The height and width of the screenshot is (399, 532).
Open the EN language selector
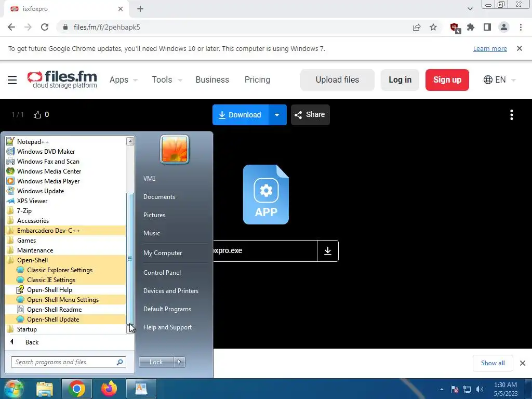click(499, 79)
